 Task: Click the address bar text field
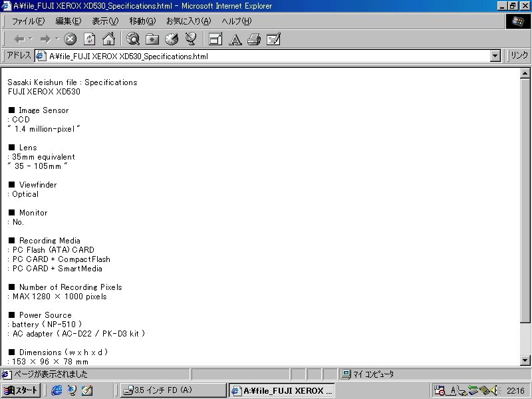pos(263,56)
